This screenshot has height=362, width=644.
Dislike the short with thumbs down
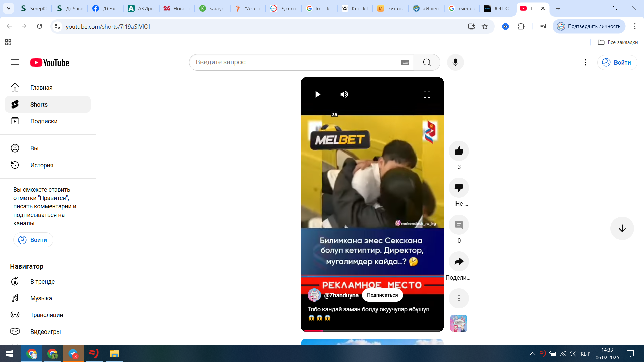459,188
